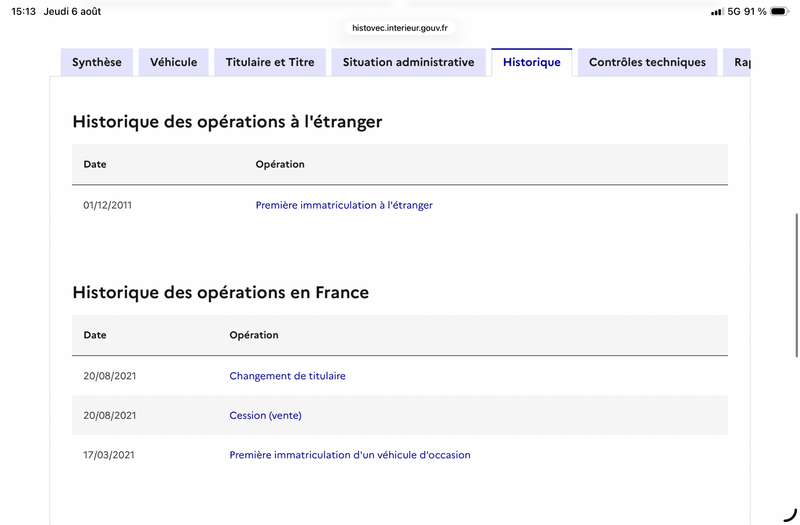Open the Titulaire et Titre tab

(x=270, y=62)
